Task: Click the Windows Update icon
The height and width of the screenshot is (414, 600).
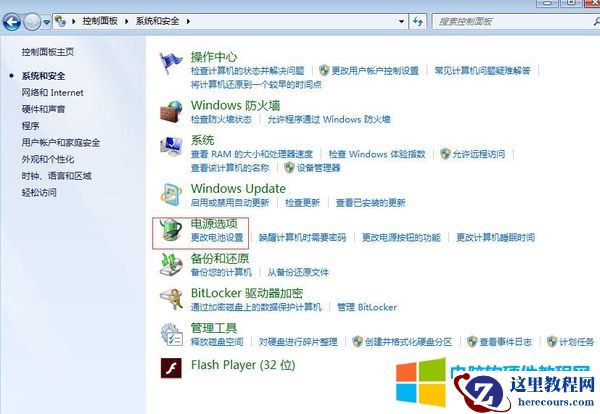Action: [x=171, y=194]
